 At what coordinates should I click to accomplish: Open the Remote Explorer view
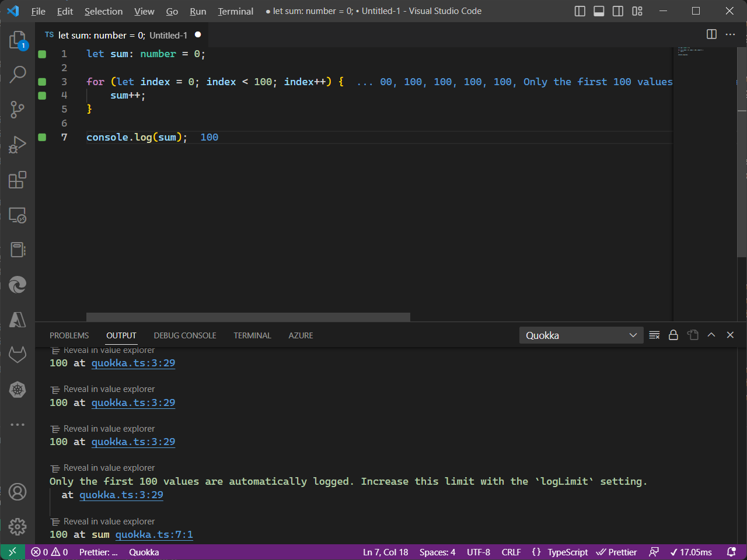coord(18,215)
